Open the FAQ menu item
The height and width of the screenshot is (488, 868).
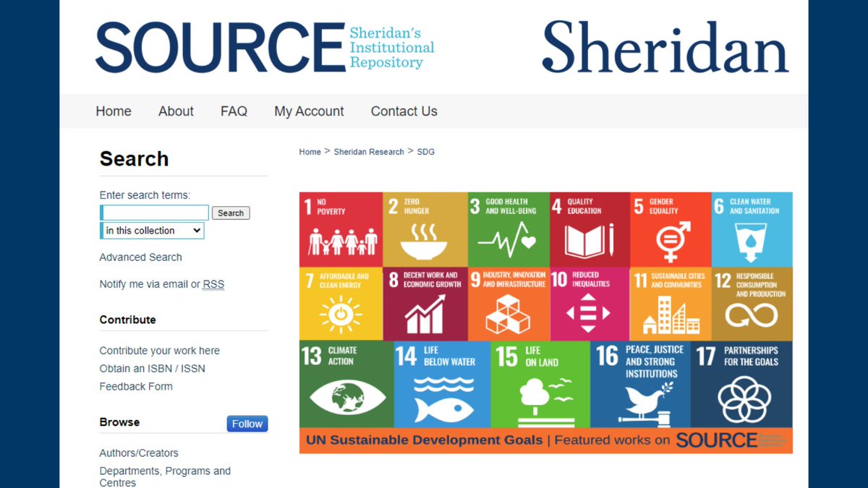(234, 111)
